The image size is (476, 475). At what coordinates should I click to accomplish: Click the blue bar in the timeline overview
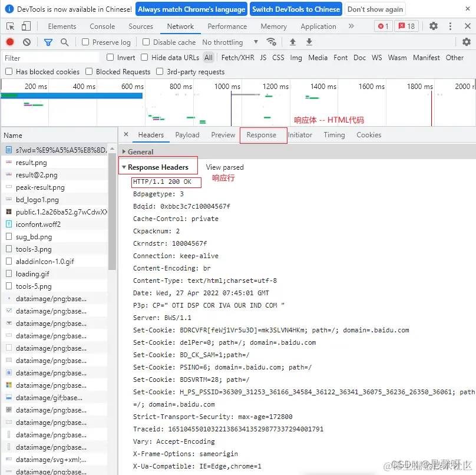coord(72,96)
